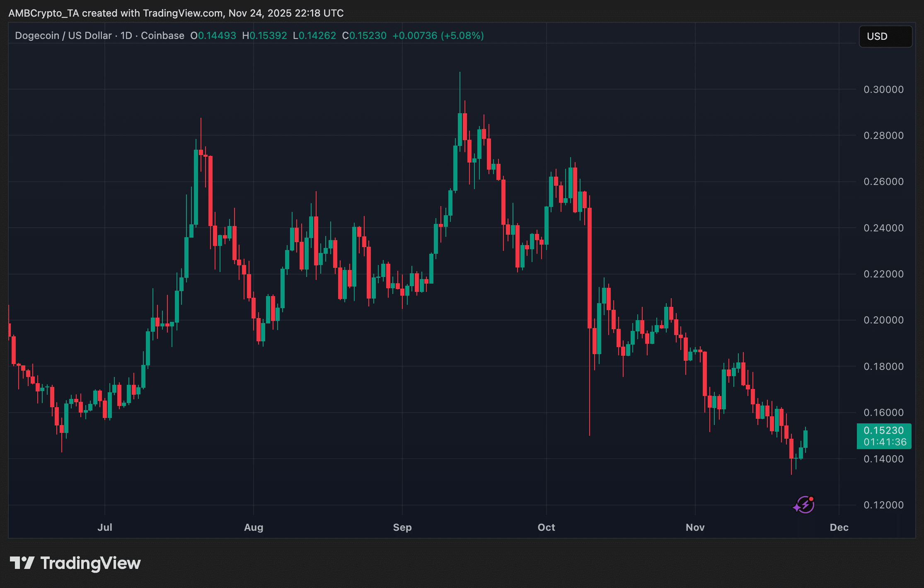
Task: Click the low value L0.14262
Action: 315,36
